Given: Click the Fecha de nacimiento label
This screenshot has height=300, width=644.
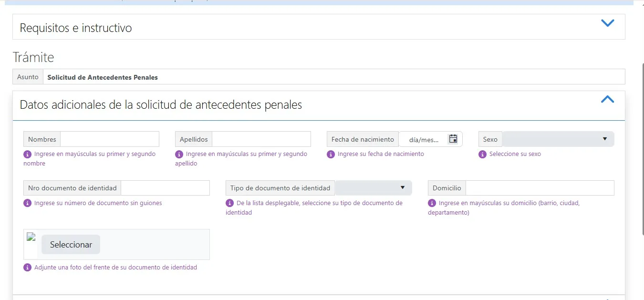Looking at the screenshot, I should [363, 139].
